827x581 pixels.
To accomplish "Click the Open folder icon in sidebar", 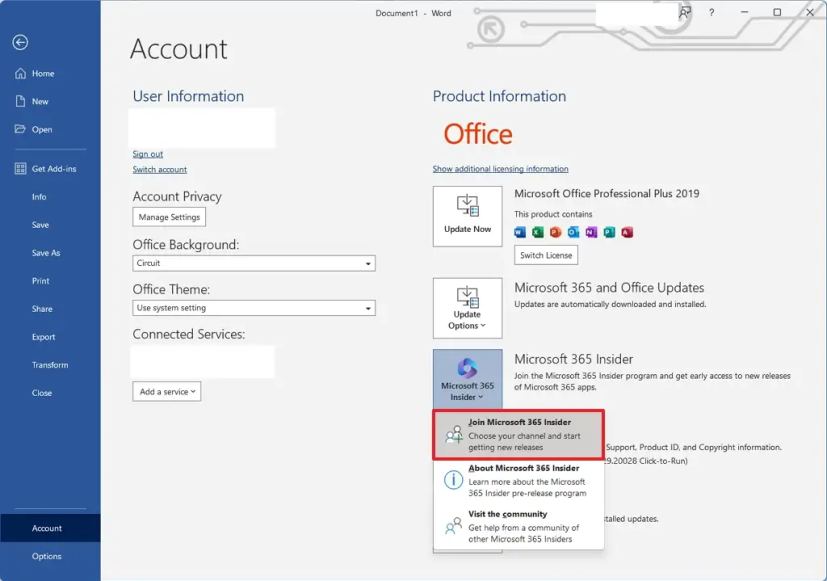I will coord(20,129).
